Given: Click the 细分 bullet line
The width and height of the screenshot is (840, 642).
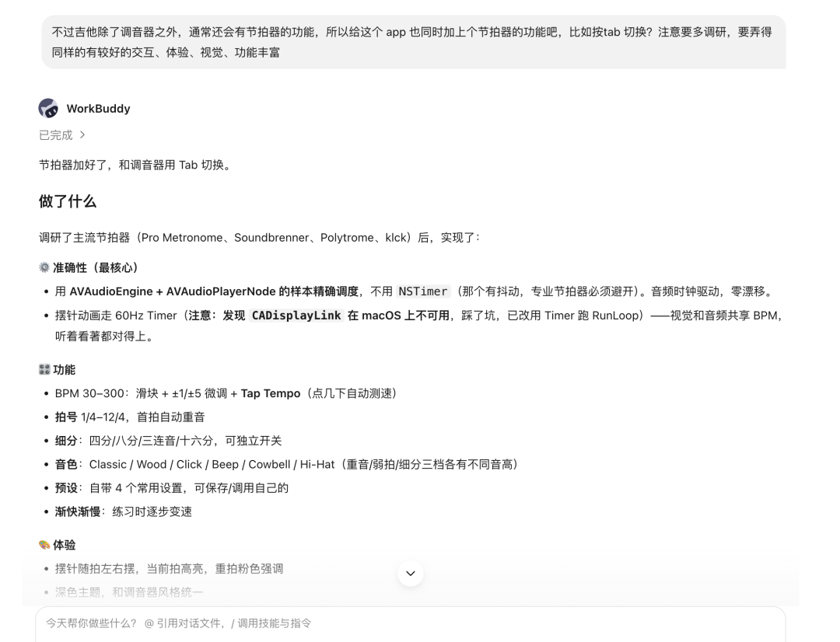Looking at the screenshot, I should point(168,441).
